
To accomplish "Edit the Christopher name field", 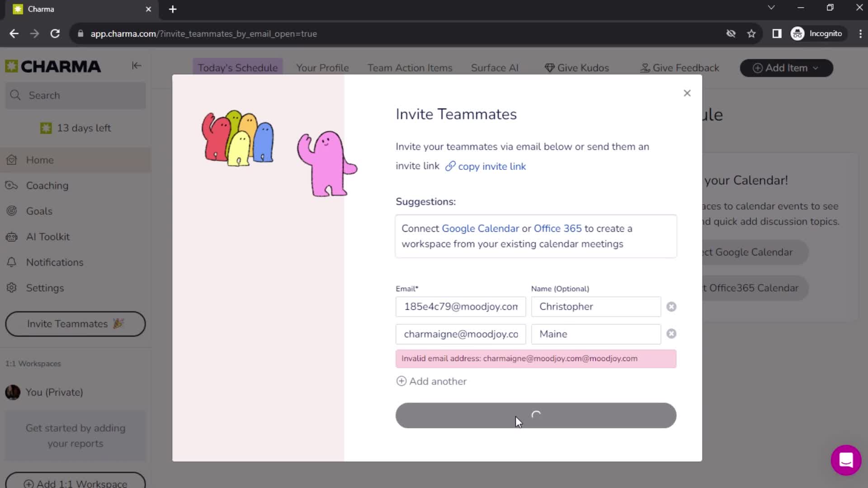I will (x=596, y=307).
